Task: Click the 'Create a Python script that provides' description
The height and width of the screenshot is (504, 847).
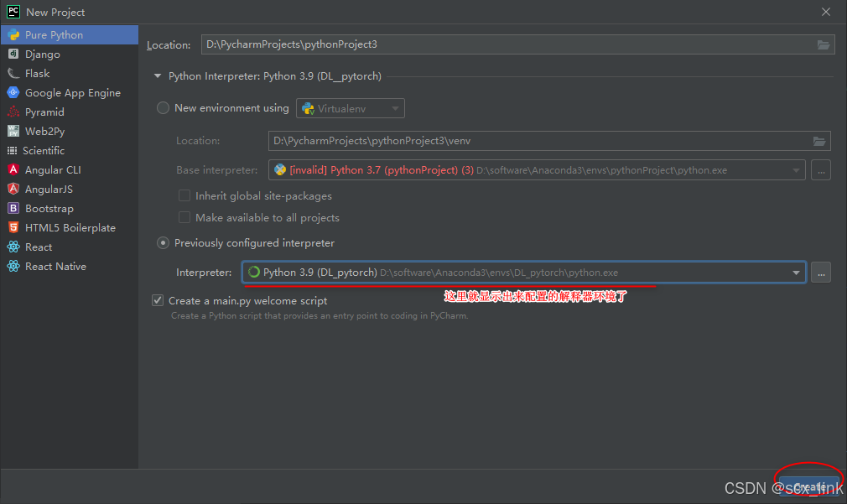Action: click(x=320, y=316)
